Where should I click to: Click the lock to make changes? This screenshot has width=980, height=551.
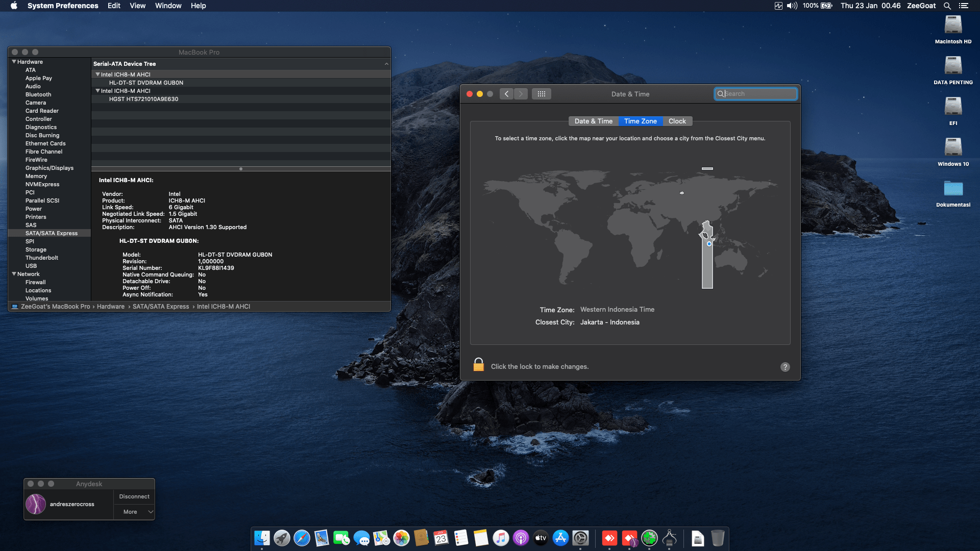pos(478,365)
